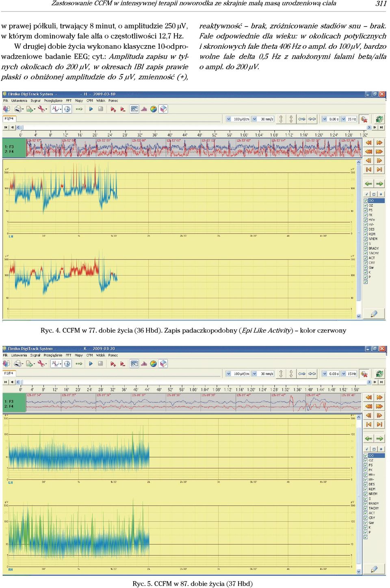Click green refresh icon in upper 2009-03-10 window

coord(379,119)
